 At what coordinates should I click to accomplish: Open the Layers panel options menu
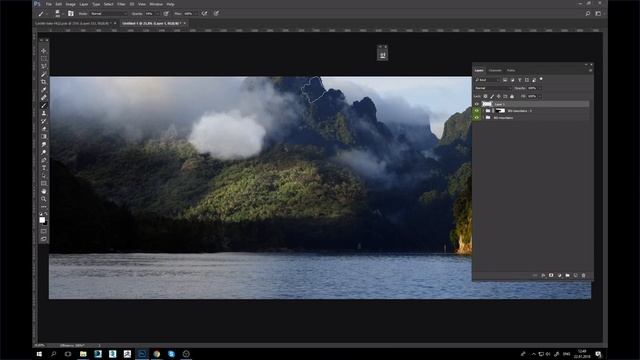(x=590, y=71)
